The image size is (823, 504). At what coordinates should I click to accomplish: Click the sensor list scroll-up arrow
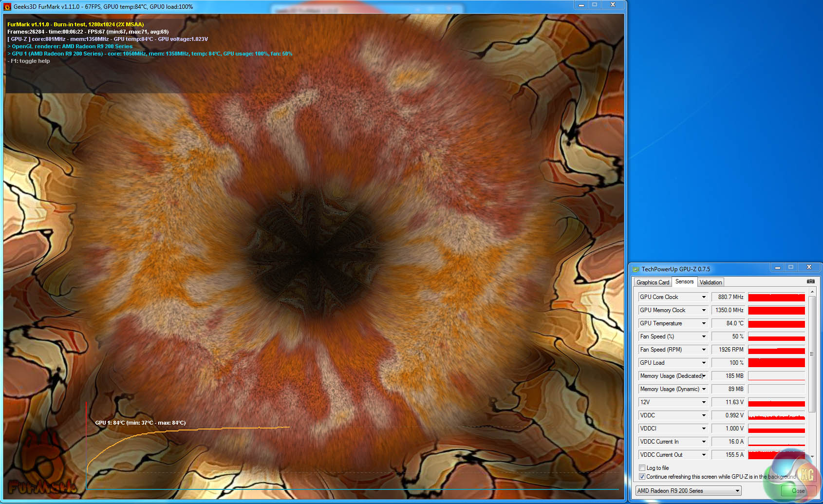812,292
